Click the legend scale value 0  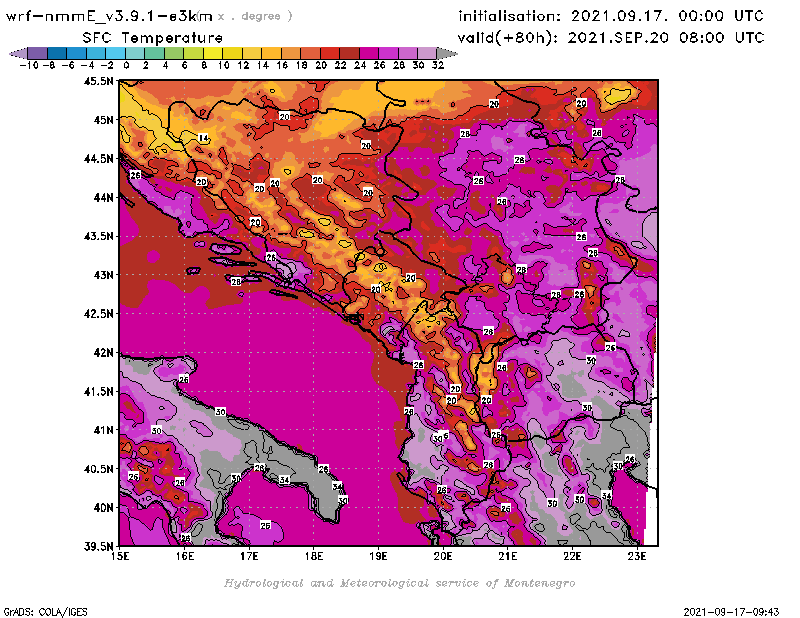[126, 66]
